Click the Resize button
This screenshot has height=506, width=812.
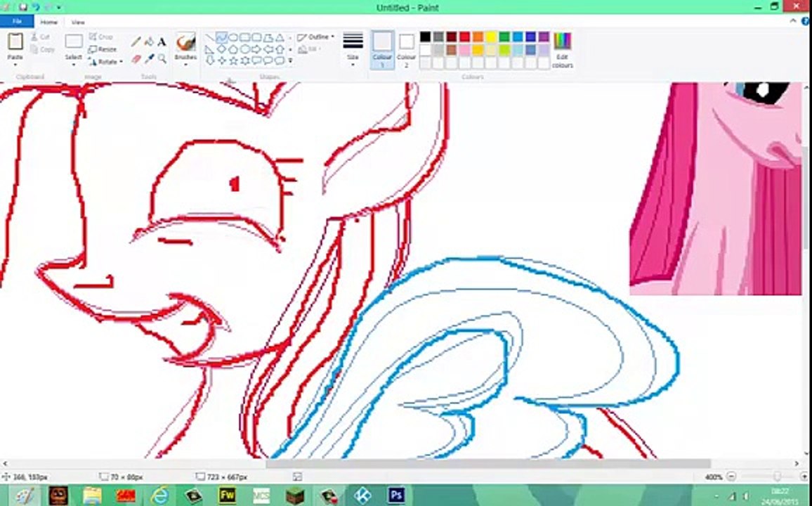point(103,49)
